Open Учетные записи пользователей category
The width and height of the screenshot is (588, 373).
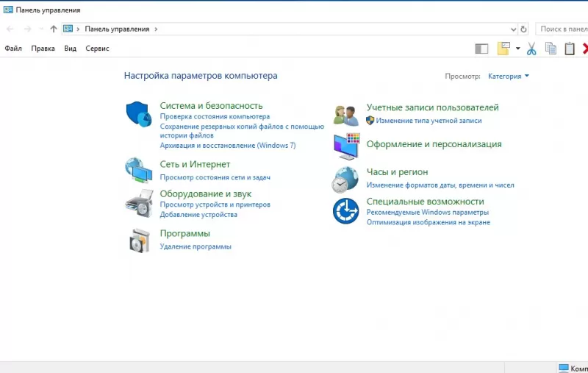click(x=433, y=107)
